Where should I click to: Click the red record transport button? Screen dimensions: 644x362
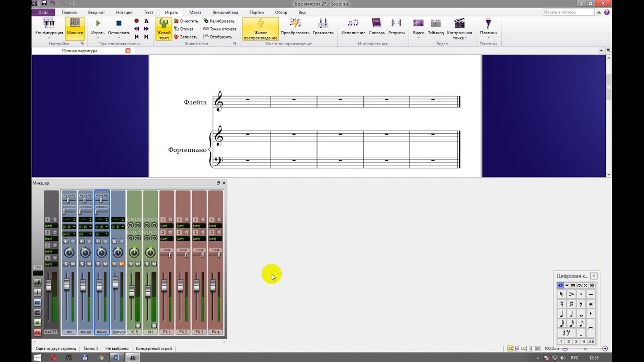pos(136,21)
